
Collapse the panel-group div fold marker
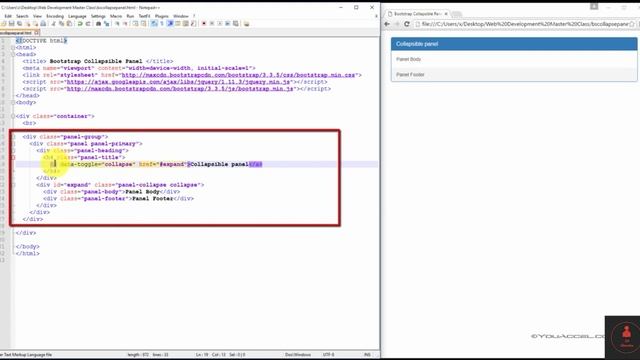point(13,137)
